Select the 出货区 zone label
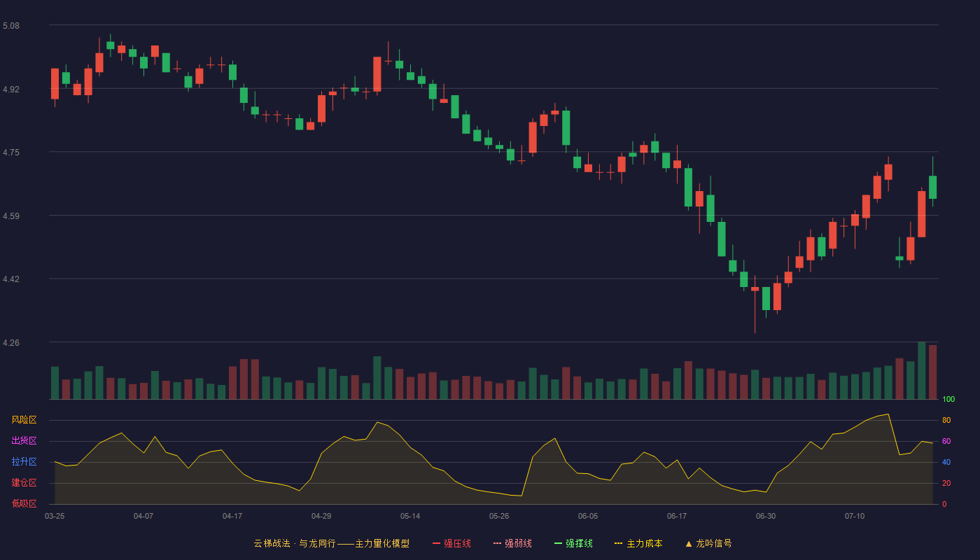 24,441
